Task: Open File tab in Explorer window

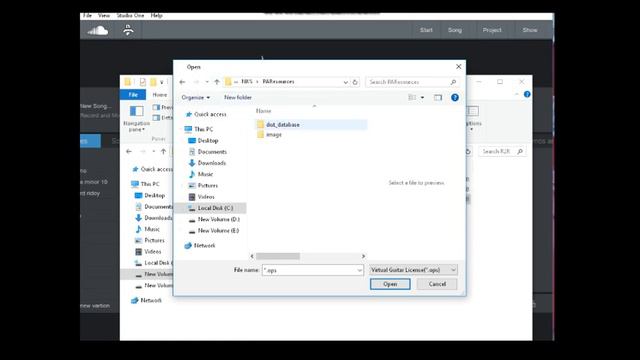Action: 133,95
